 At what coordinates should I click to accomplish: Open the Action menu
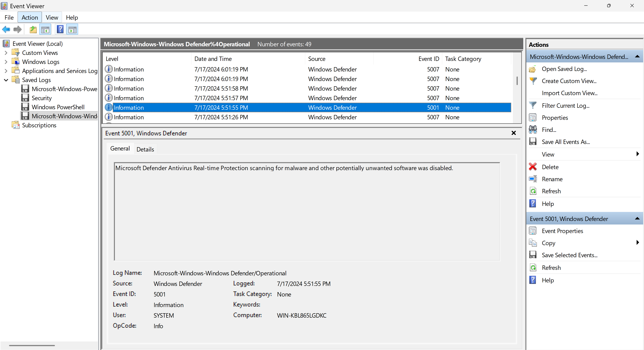click(30, 17)
